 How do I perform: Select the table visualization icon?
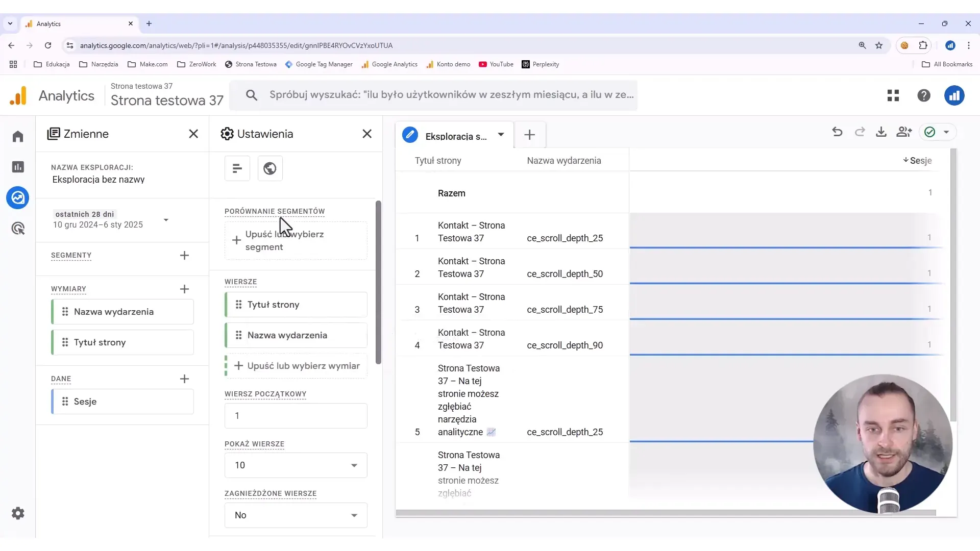237,168
